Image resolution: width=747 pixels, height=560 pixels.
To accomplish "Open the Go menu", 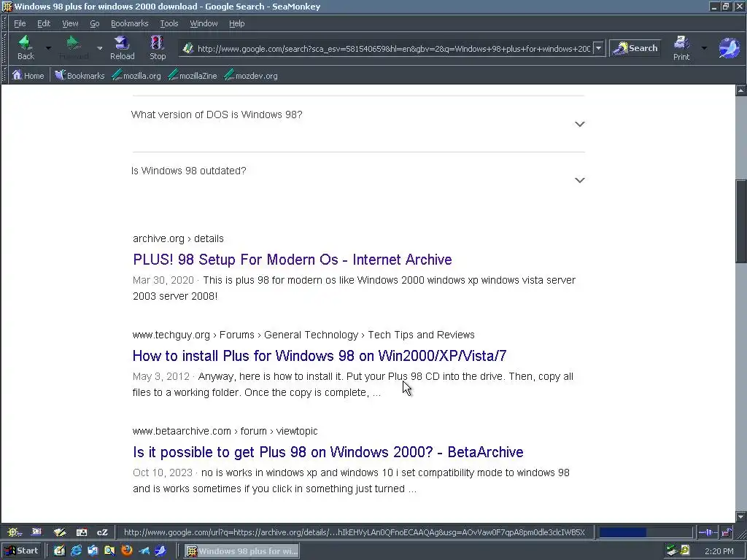I will pos(94,23).
